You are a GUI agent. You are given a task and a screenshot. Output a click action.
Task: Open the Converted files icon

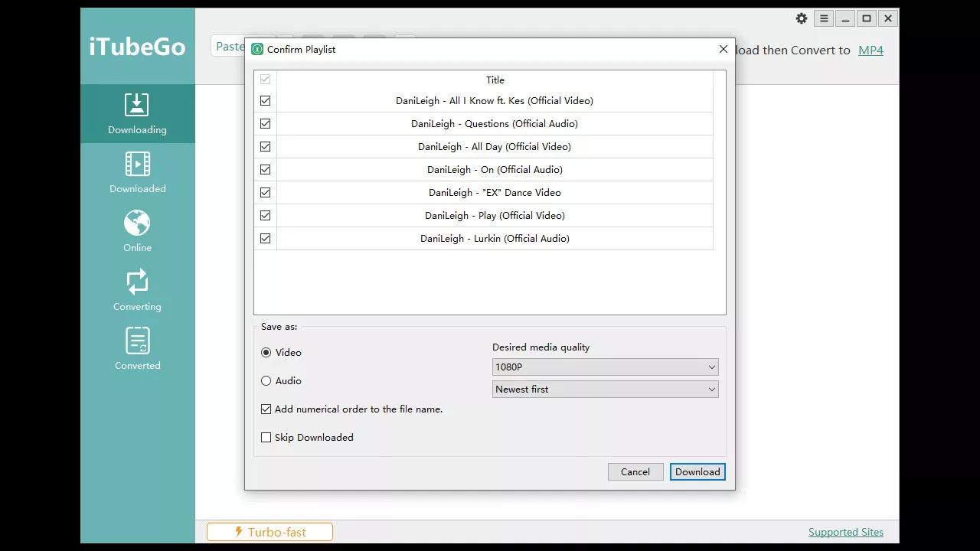137,341
